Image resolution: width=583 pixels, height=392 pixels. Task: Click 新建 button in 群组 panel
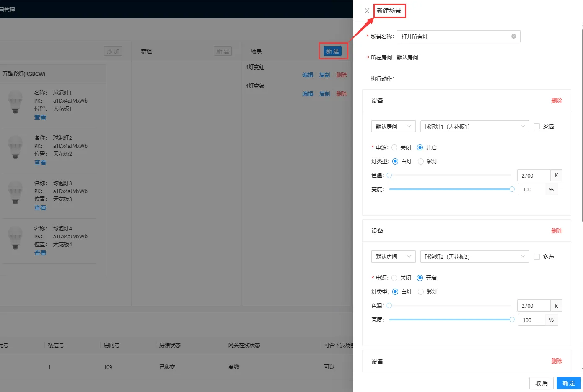(x=223, y=51)
